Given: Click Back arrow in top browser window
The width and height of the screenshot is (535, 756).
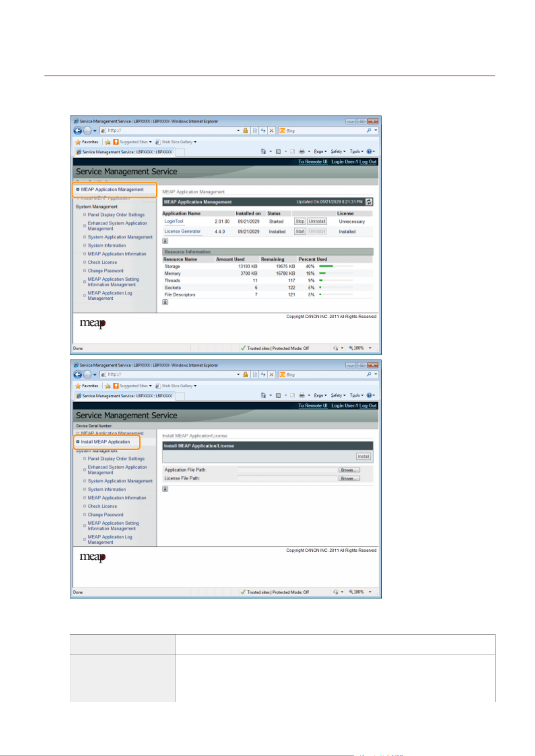Looking at the screenshot, I should (x=78, y=130).
